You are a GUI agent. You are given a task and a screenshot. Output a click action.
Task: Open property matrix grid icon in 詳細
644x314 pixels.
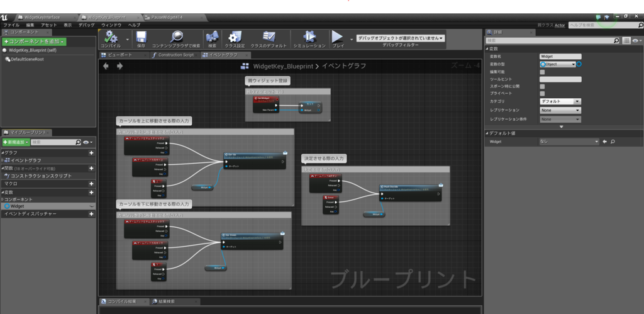(626, 40)
